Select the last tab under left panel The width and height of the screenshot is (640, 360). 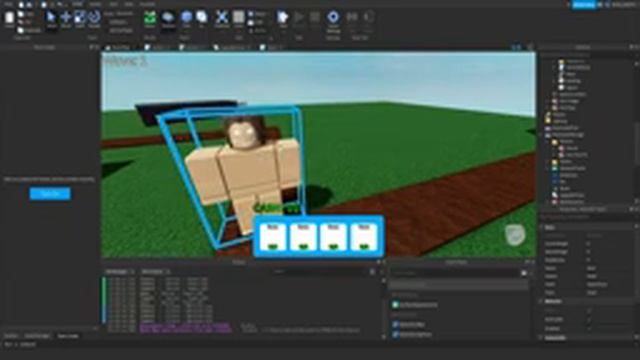coord(68,336)
